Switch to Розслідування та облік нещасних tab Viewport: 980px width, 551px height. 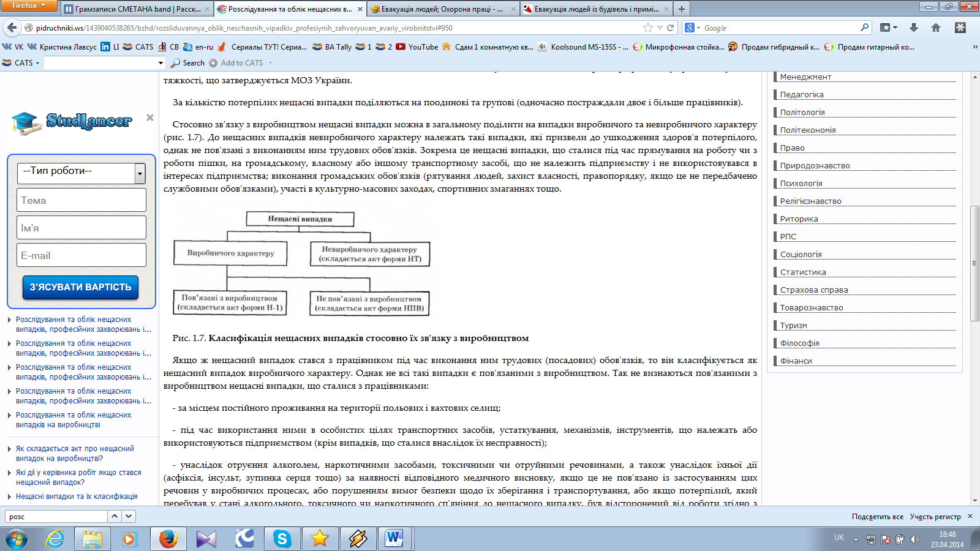291,9
